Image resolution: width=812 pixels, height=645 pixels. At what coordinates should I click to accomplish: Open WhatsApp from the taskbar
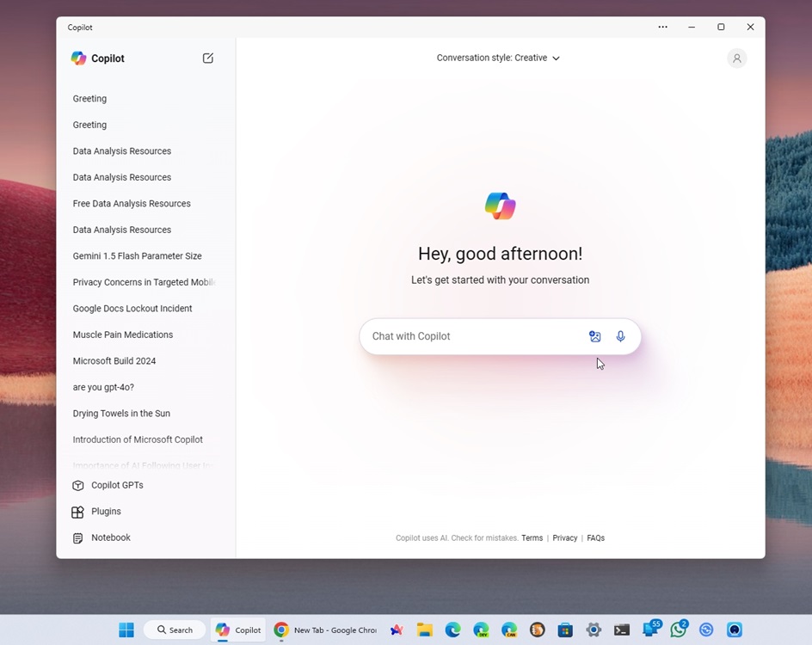tap(678, 630)
